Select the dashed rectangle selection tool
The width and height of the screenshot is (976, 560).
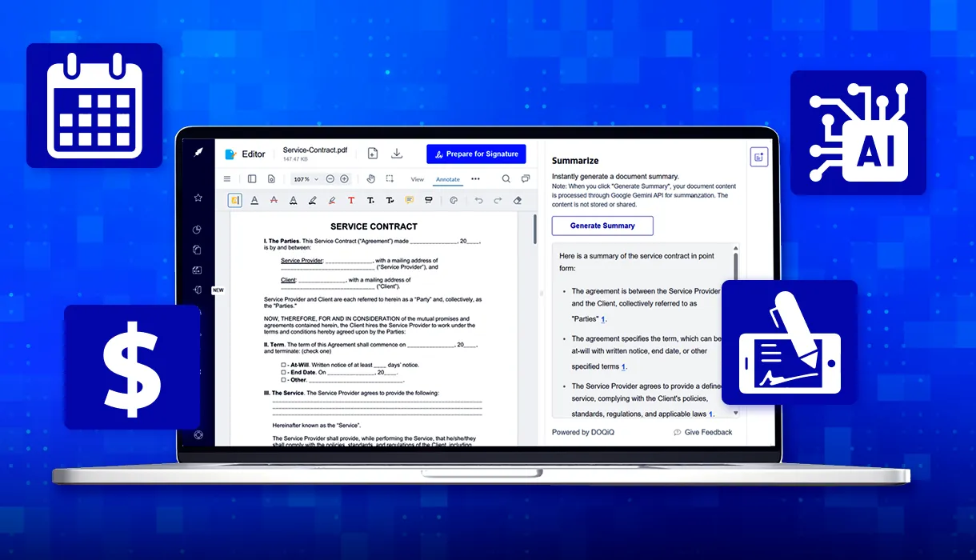pyautogui.click(x=390, y=179)
